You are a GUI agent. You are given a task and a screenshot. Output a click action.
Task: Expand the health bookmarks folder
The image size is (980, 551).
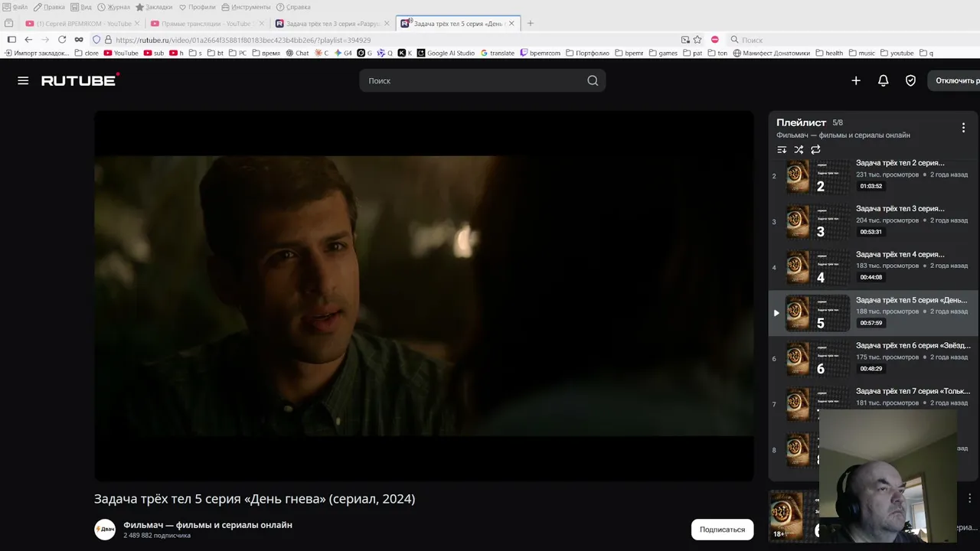pos(829,54)
